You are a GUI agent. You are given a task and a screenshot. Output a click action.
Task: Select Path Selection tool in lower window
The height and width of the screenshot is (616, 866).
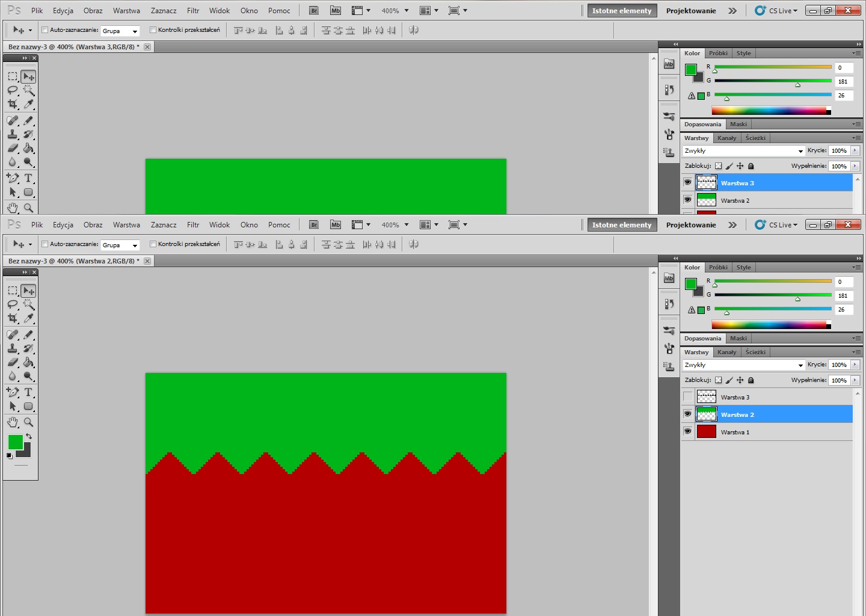point(13,406)
